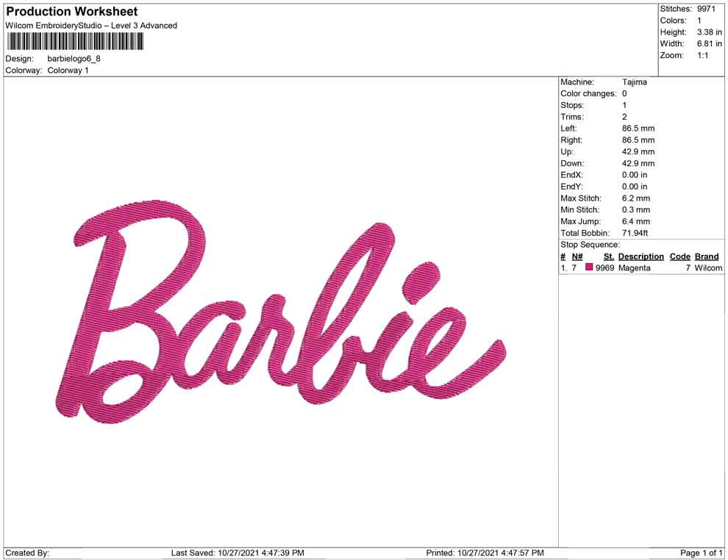
Task: Select the 'Stops:' label
Action: coord(572,105)
